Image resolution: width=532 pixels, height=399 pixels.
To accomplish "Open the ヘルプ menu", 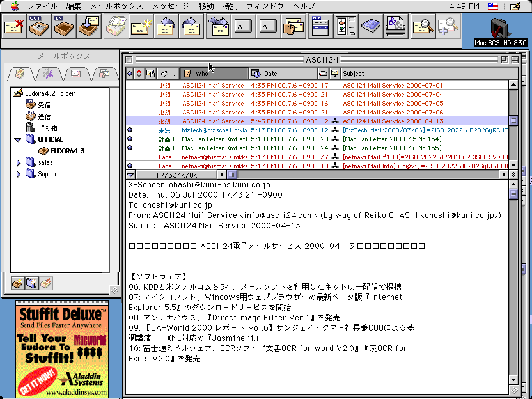I will [304, 6].
